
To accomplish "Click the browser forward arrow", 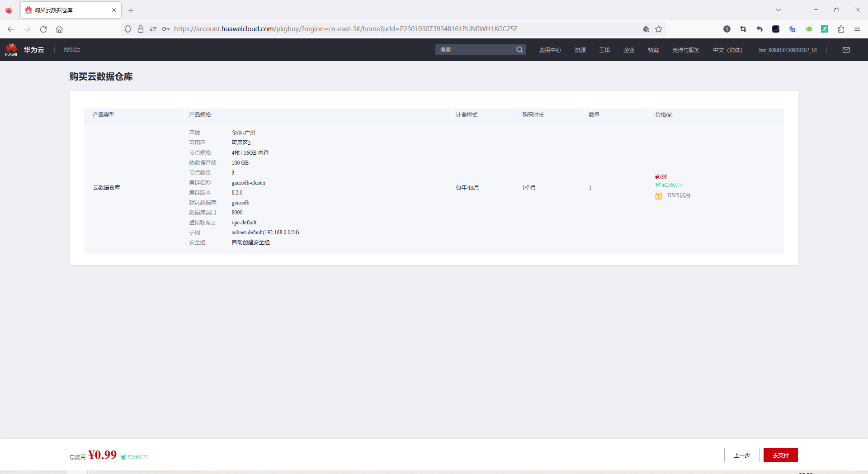I will coord(27,29).
